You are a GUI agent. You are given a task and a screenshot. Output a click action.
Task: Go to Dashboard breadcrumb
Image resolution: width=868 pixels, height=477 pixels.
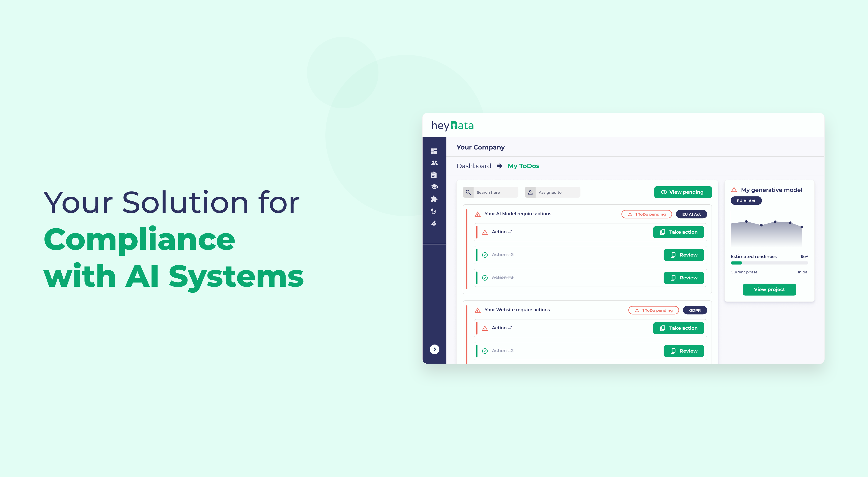tap(474, 166)
